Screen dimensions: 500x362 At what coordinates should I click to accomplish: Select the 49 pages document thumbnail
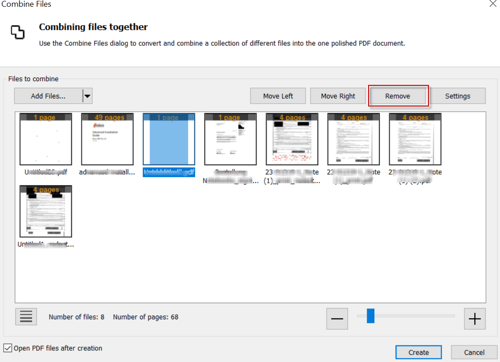coord(107,139)
